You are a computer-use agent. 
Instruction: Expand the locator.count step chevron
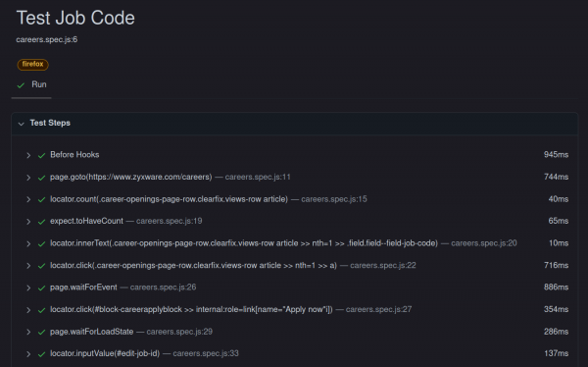pyautogui.click(x=28, y=199)
